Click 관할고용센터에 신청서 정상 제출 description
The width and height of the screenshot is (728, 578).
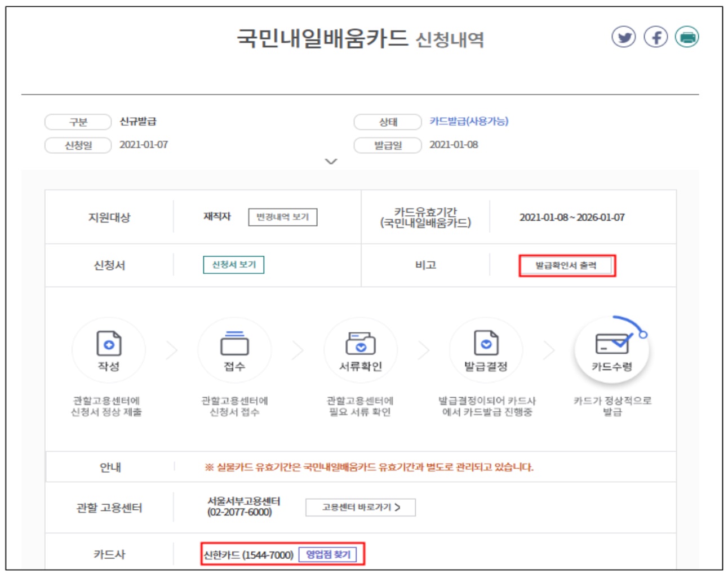(106, 406)
